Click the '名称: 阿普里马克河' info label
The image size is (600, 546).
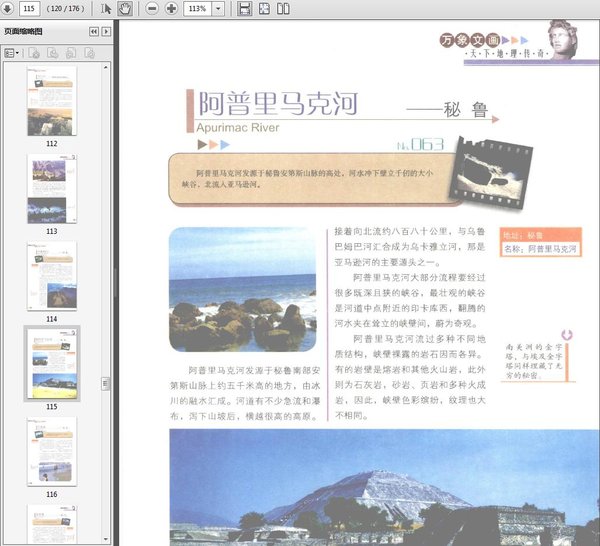coord(540,249)
